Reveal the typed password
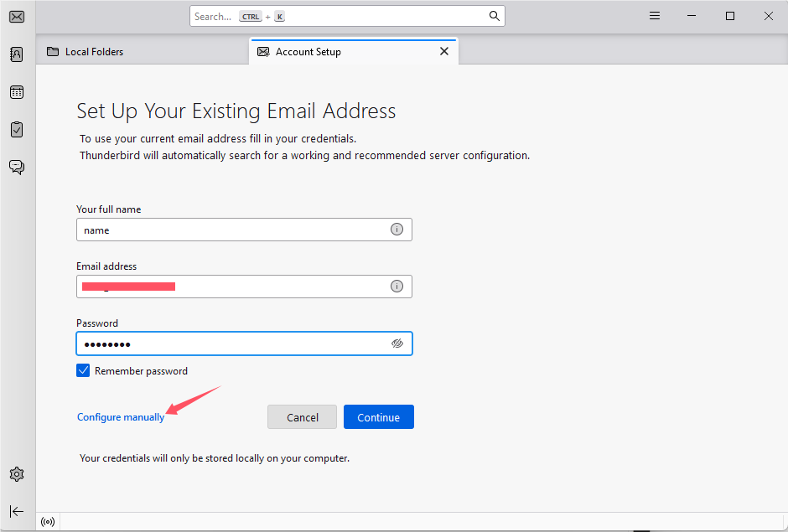Screen dimensions: 788x532 (397, 343)
